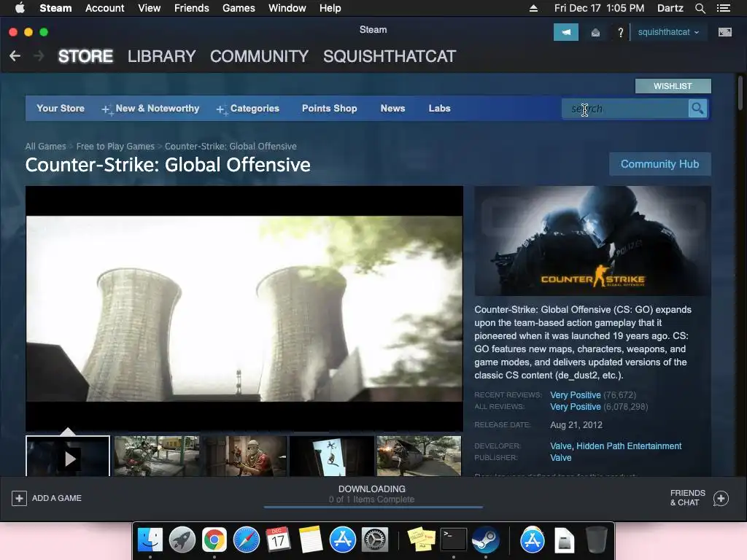Open Notes from the dock
The image size is (747, 560).
tap(311, 540)
